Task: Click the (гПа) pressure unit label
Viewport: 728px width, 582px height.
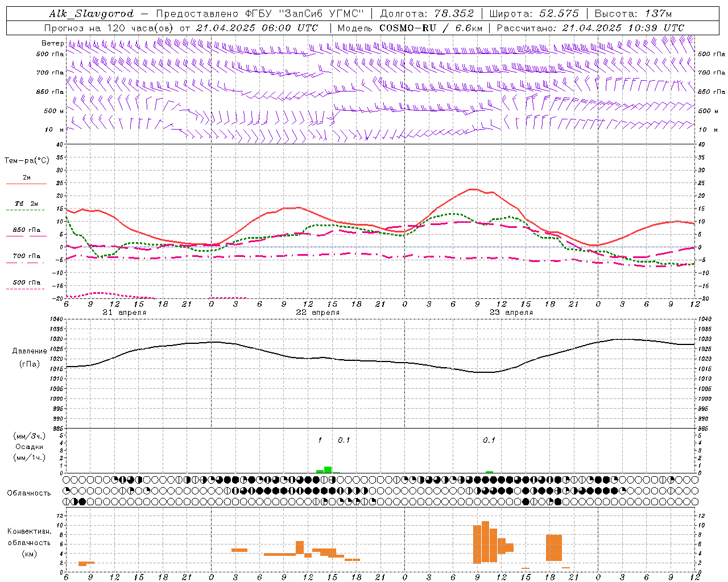Action: [30, 364]
